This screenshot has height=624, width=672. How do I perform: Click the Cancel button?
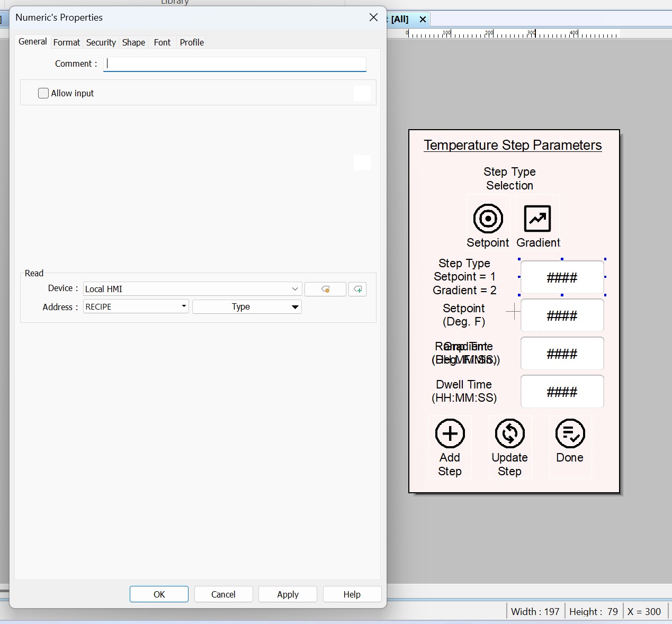point(223,594)
